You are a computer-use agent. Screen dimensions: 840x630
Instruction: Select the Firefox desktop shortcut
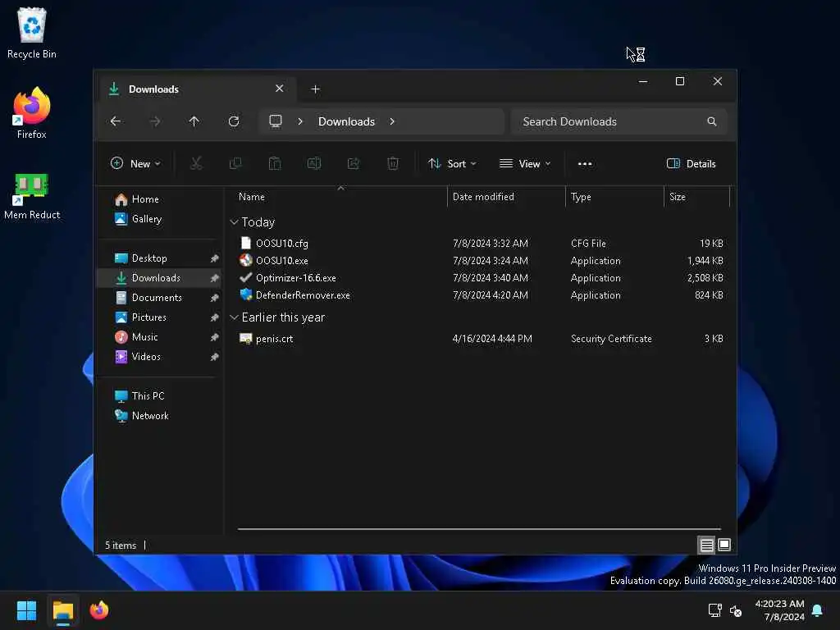(x=32, y=113)
